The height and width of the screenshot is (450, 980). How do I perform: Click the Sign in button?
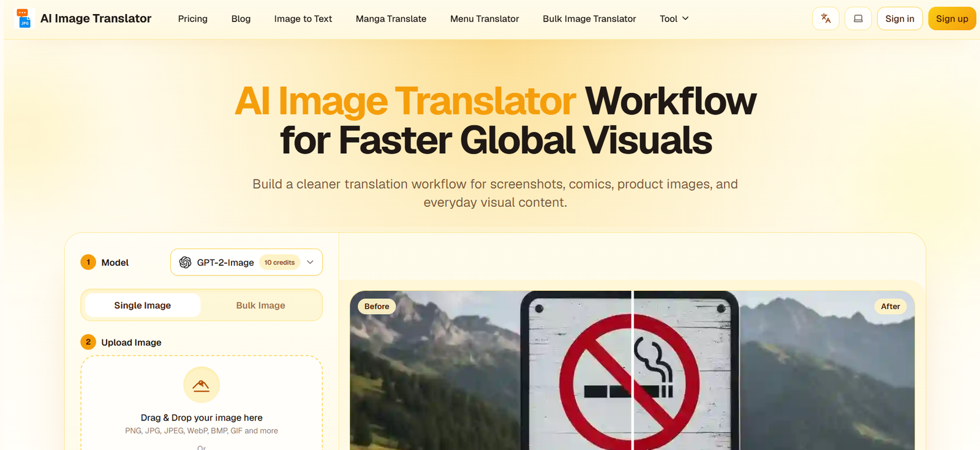[x=900, y=18]
